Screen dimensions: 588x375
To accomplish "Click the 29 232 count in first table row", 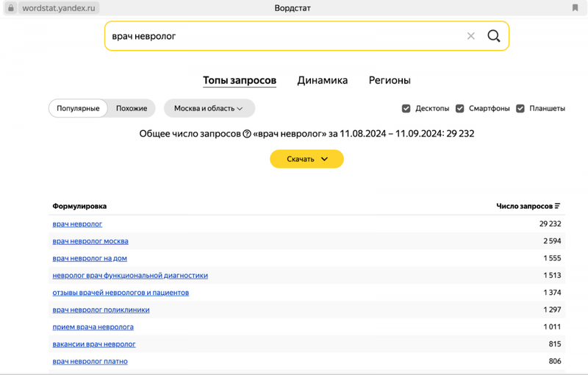I will click(550, 224).
